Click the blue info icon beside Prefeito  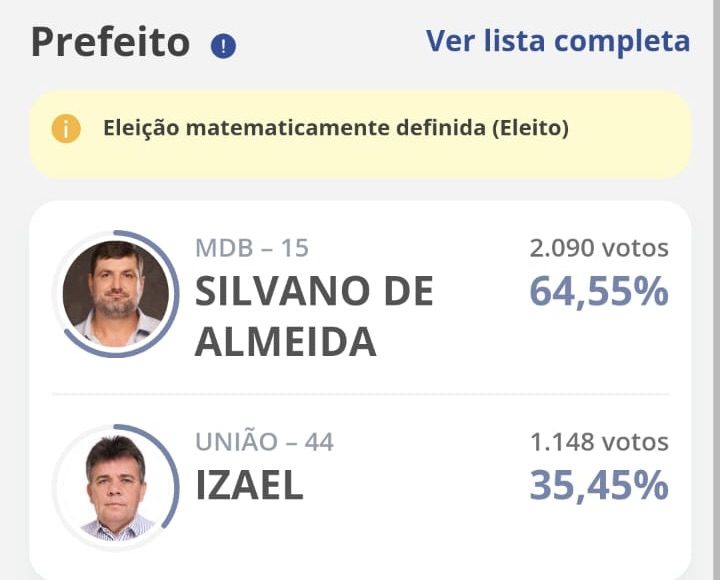click(x=223, y=46)
